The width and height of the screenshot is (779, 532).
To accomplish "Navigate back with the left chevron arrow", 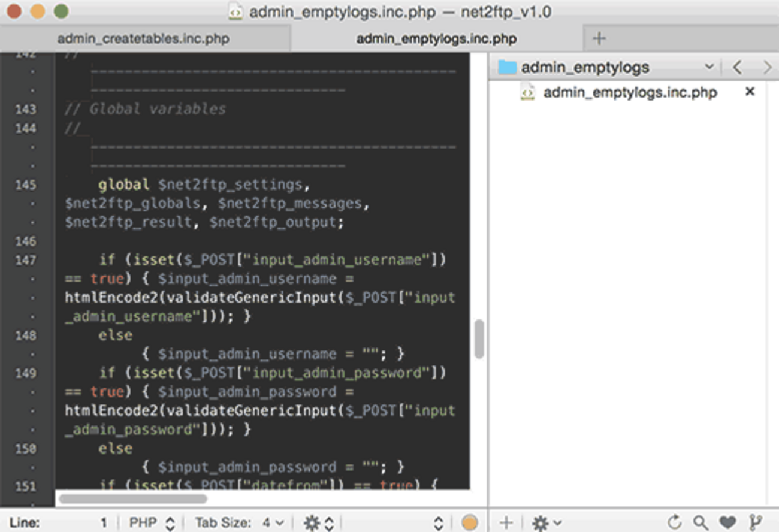I will (x=736, y=66).
